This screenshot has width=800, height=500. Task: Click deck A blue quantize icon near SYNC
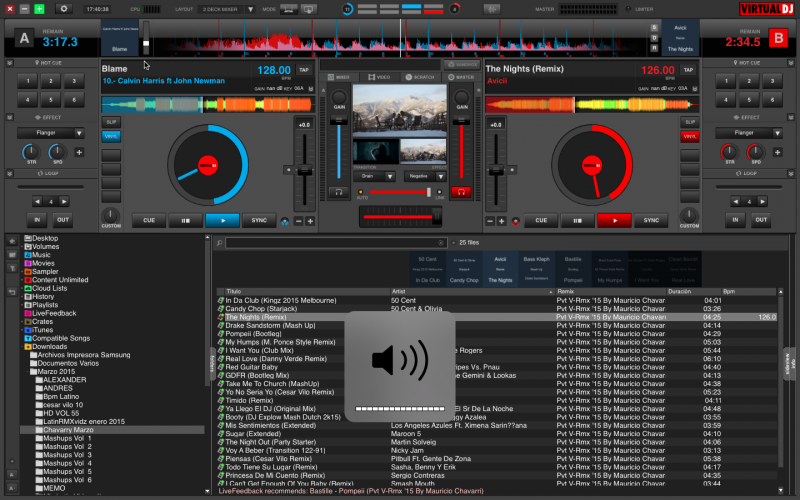coord(285,221)
